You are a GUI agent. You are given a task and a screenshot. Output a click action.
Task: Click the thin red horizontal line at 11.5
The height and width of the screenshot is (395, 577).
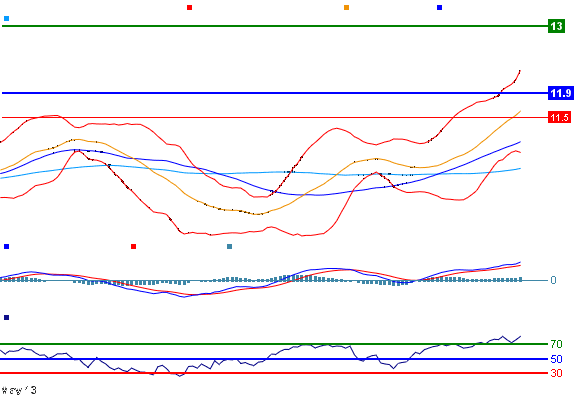point(275,117)
